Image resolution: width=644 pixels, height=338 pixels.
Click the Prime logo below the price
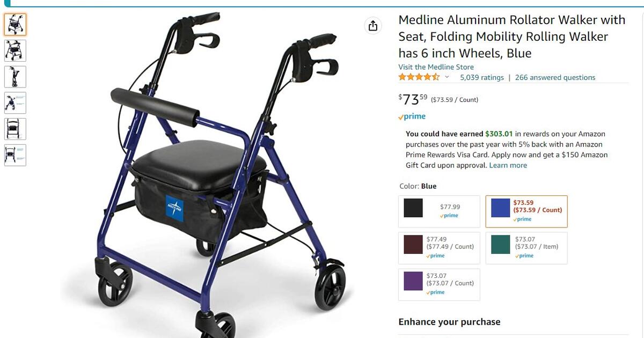(412, 116)
